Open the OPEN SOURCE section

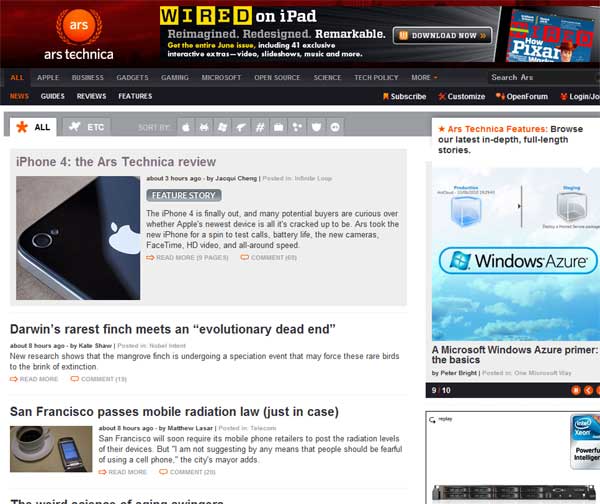(277, 77)
